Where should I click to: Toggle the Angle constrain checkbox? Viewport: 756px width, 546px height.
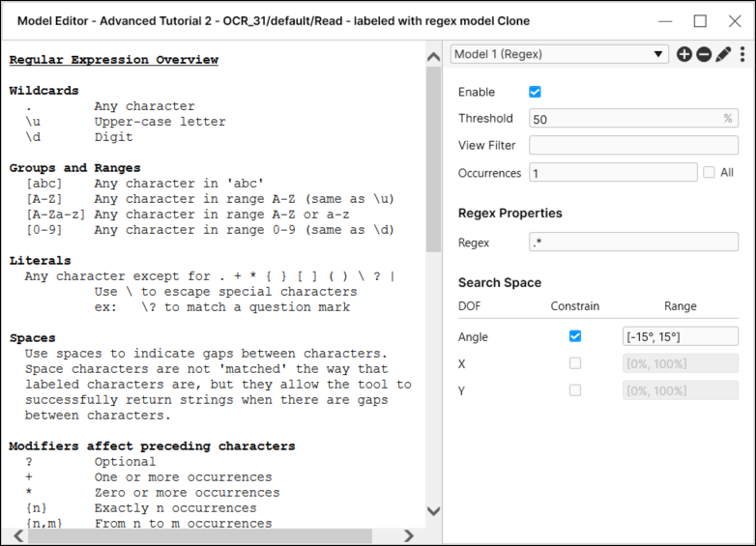(x=575, y=336)
